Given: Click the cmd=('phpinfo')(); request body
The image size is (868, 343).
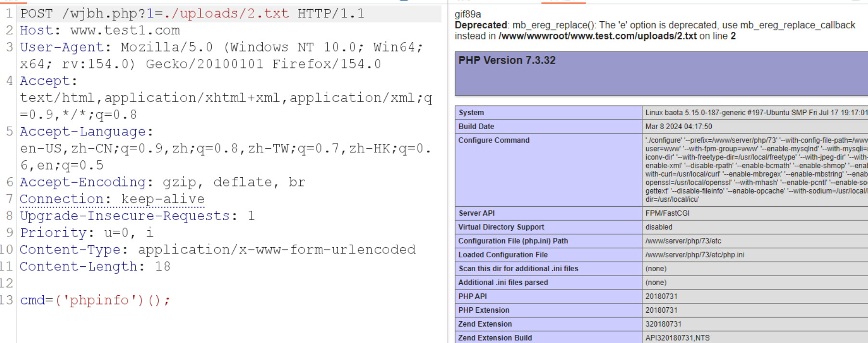Looking at the screenshot, I should click(x=95, y=300).
